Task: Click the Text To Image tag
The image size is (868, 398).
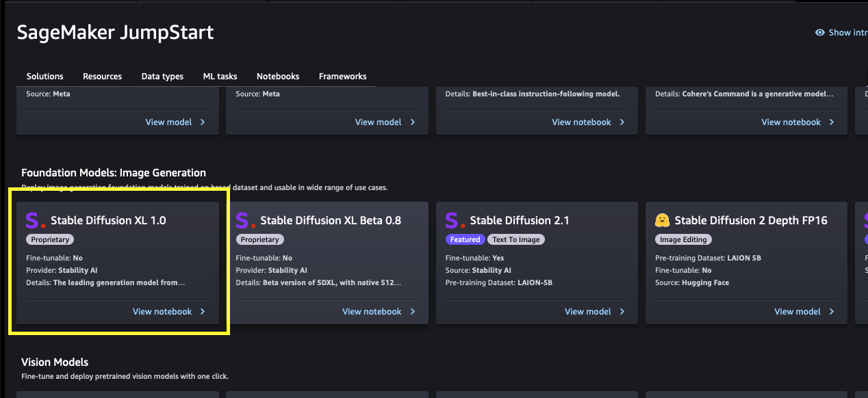Action: coord(516,239)
